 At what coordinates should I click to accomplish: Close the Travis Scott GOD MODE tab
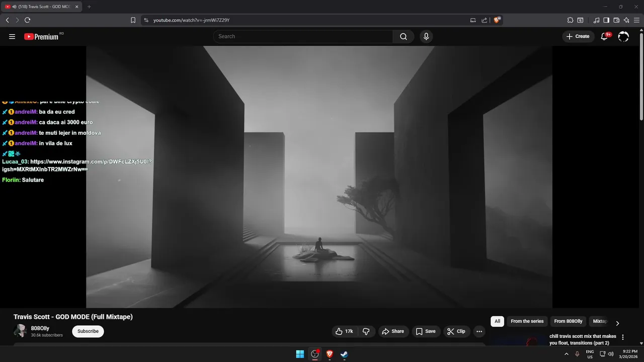tap(76, 7)
